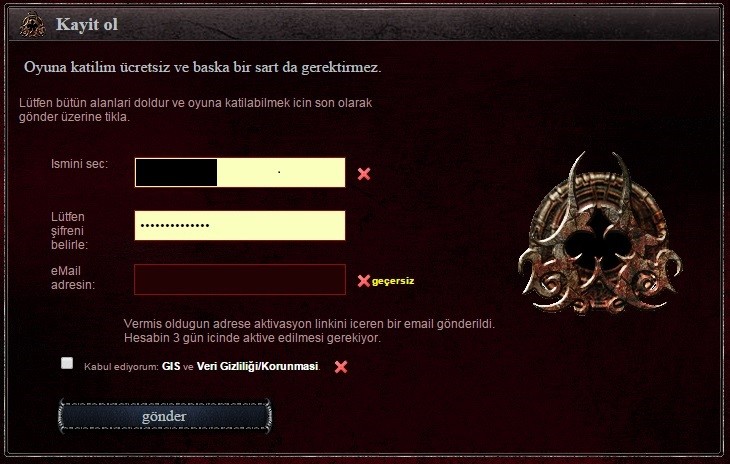730x464 pixels.
Task: Click the geçersiz validation message
Action: pyautogui.click(x=393, y=281)
